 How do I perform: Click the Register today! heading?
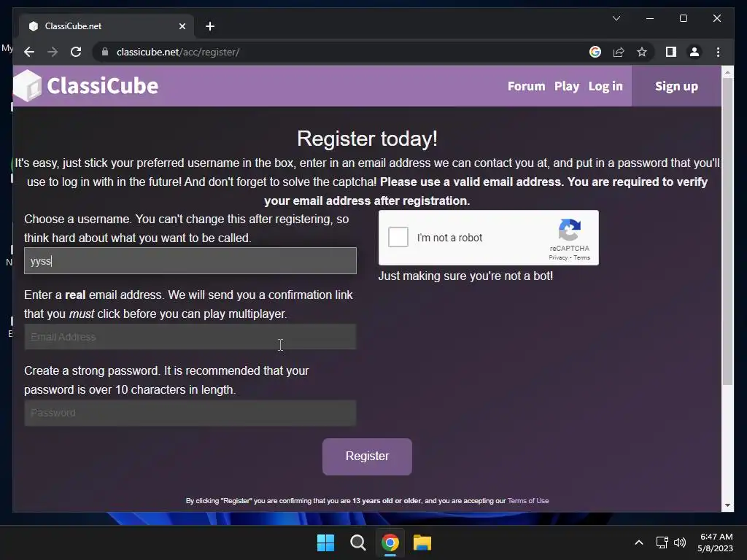pos(367,139)
